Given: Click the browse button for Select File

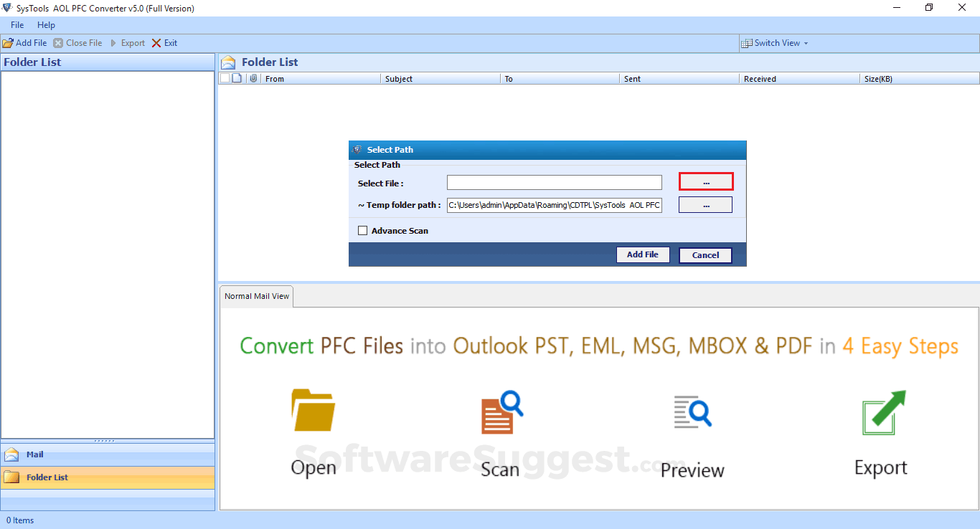Looking at the screenshot, I should 706,182.
